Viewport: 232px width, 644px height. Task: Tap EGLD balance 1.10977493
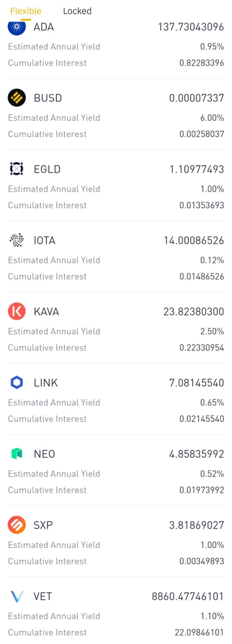197,170
